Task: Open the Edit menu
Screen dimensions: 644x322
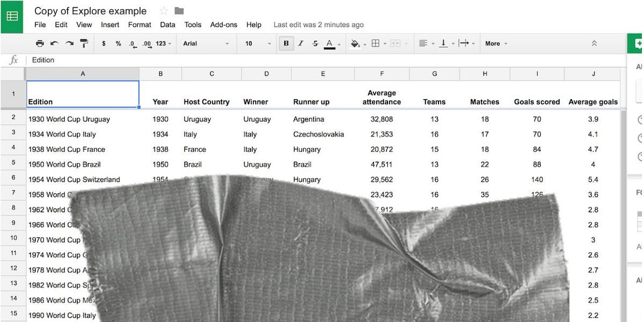Action: click(61, 25)
